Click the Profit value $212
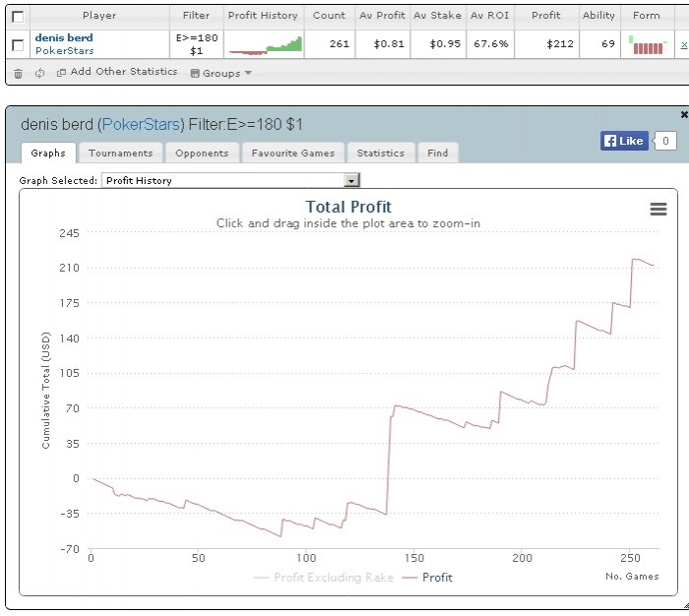 [x=560, y=44]
